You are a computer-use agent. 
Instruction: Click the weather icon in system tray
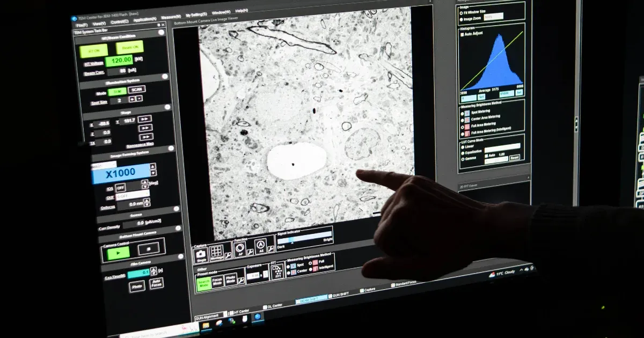pyautogui.click(x=492, y=275)
